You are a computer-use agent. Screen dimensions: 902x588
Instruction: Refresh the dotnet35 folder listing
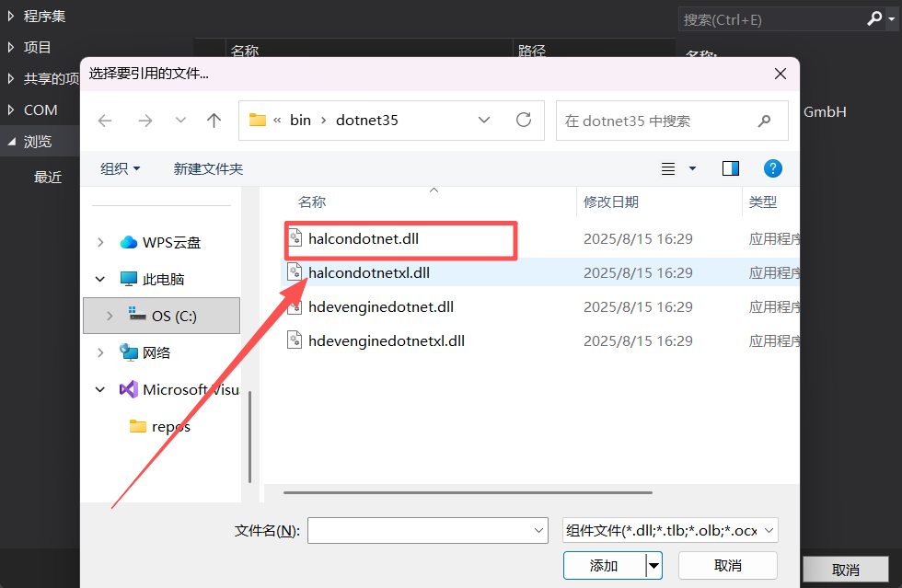click(x=524, y=120)
